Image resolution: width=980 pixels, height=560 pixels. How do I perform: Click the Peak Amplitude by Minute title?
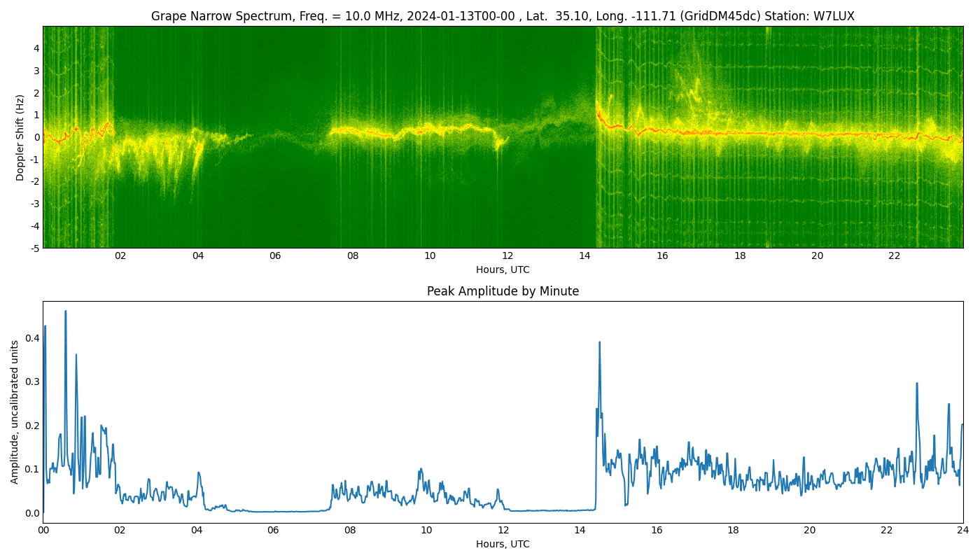[x=503, y=291]
